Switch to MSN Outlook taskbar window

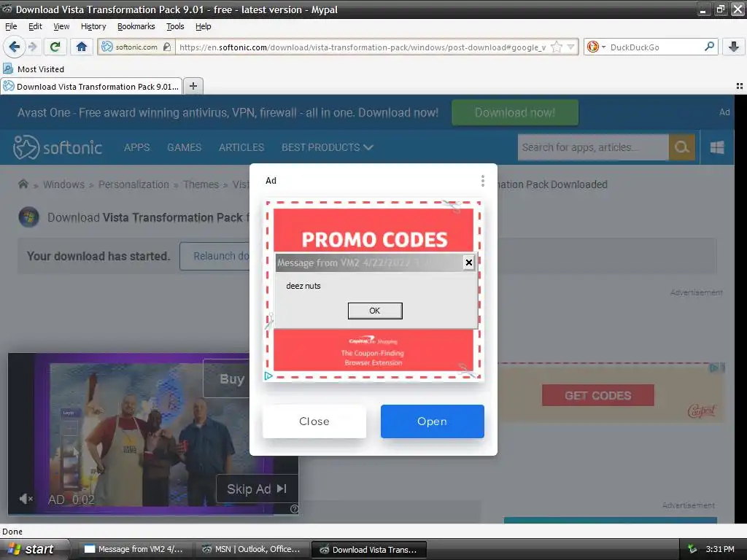tap(251, 550)
